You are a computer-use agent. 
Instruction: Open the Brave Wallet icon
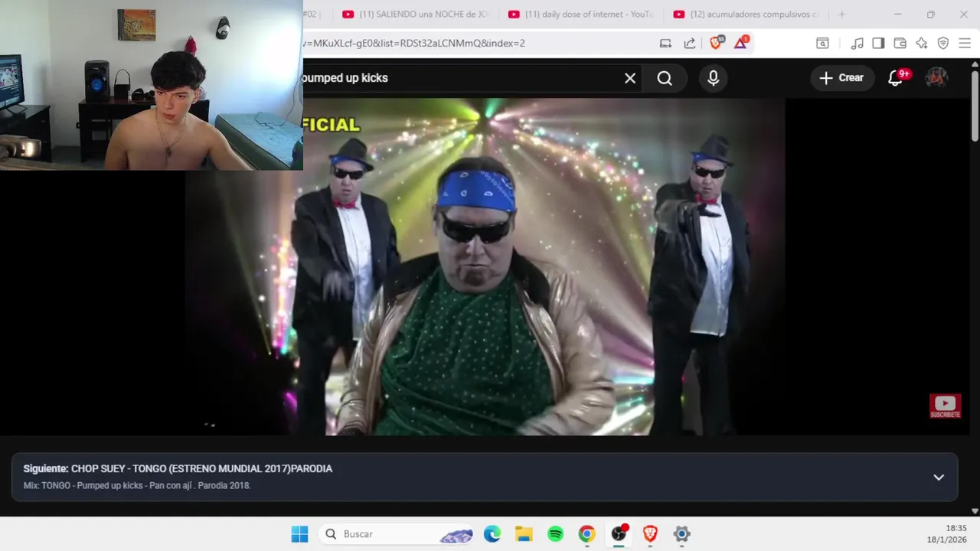coord(900,43)
